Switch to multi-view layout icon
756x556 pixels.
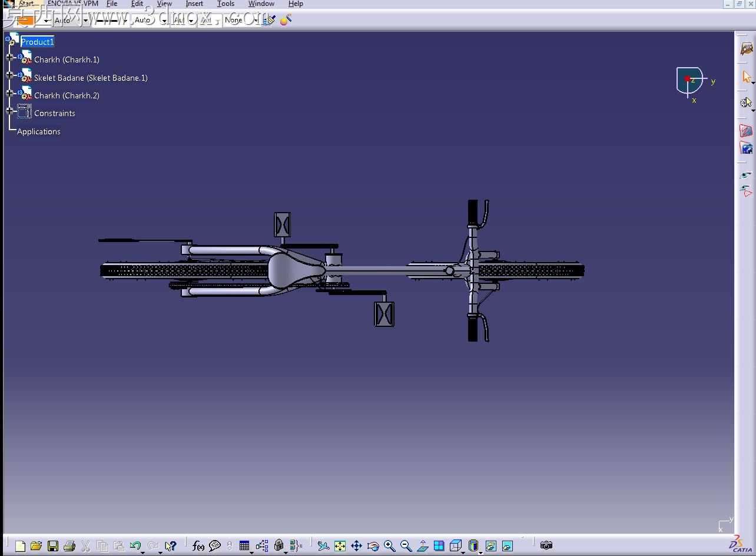(439, 546)
